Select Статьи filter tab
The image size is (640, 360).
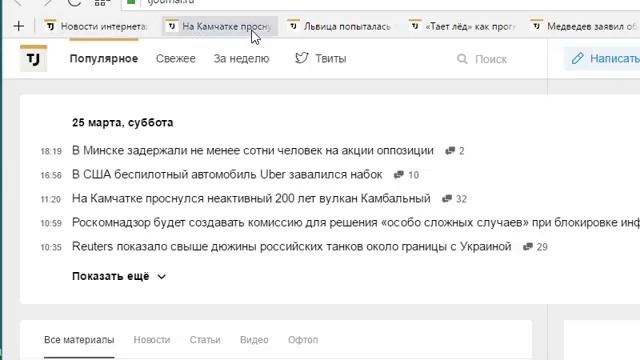pos(205,340)
